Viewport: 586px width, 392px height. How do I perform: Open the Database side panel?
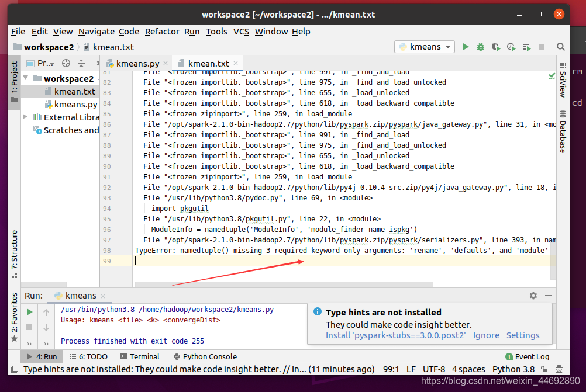click(x=563, y=132)
